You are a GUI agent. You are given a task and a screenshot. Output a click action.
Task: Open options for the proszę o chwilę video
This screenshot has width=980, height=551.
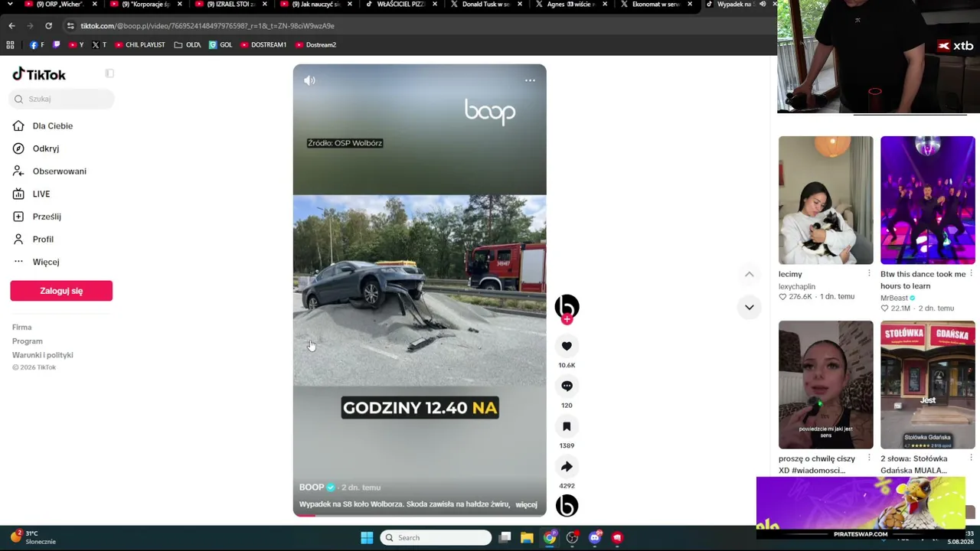pos(869,458)
